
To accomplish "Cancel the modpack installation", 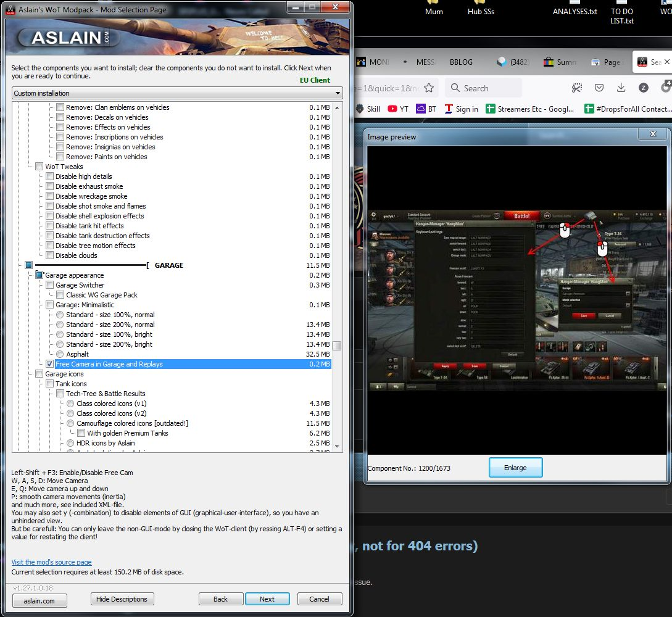I will pyautogui.click(x=319, y=598).
